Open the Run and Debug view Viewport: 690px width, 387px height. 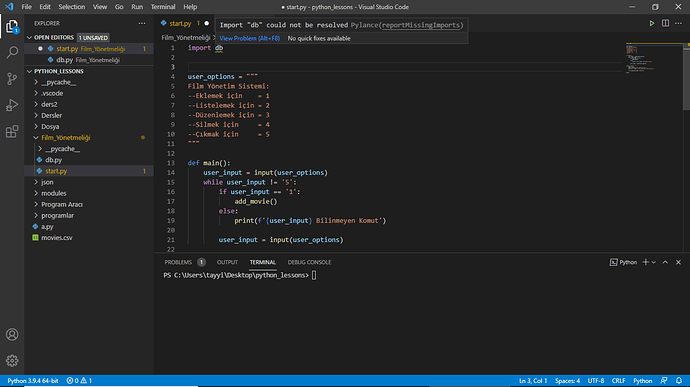click(12, 105)
